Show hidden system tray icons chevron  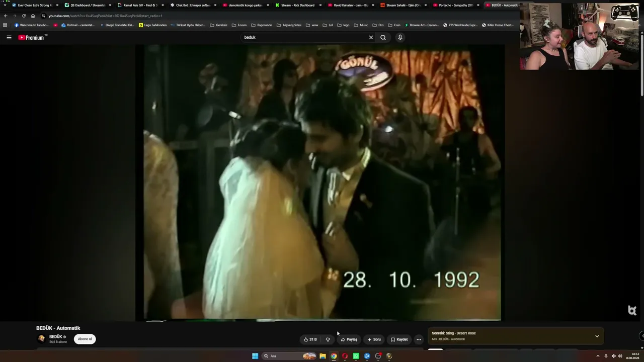click(x=598, y=356)
